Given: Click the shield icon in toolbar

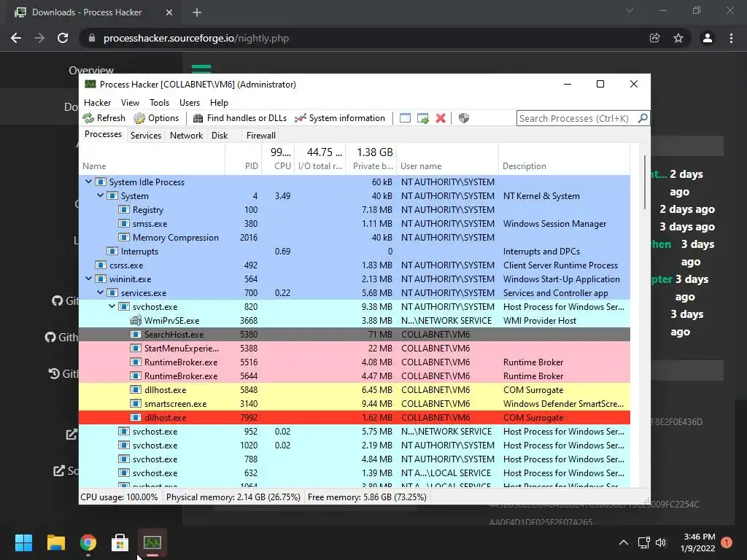Looking at the screenshot, I should pyautogui.click(x=463, y=118).
